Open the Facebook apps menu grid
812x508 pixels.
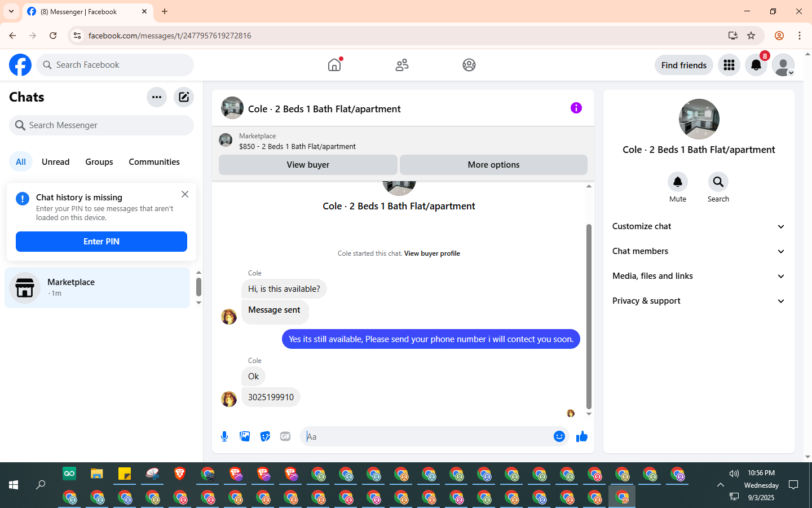click(729, 65)
